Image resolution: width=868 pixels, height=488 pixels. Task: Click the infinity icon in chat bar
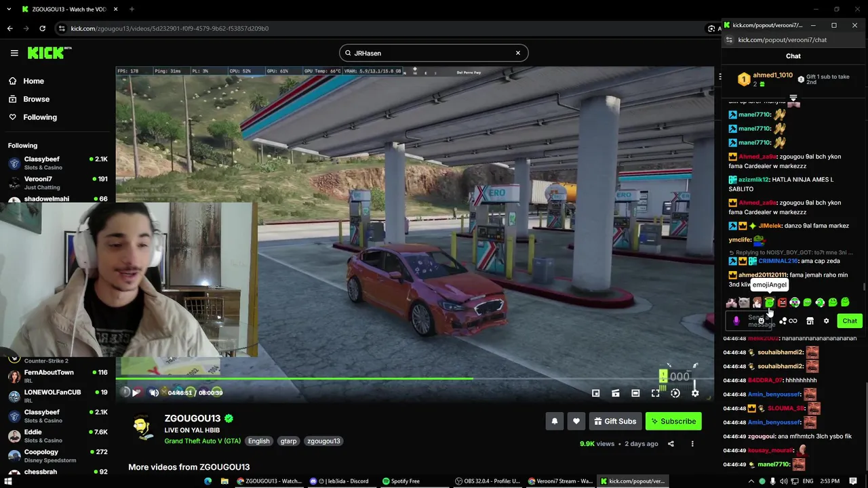tap(793, 321)
